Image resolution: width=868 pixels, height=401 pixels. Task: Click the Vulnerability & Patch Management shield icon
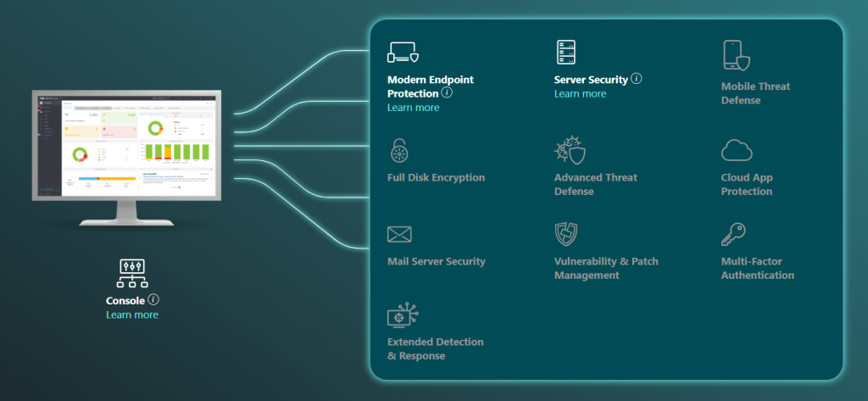click(x=567, y=235)
